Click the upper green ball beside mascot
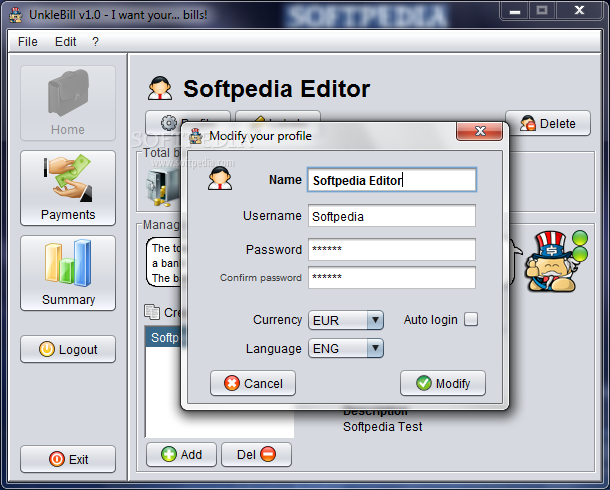Screen dimensions: 610x490 coord(580,238)
